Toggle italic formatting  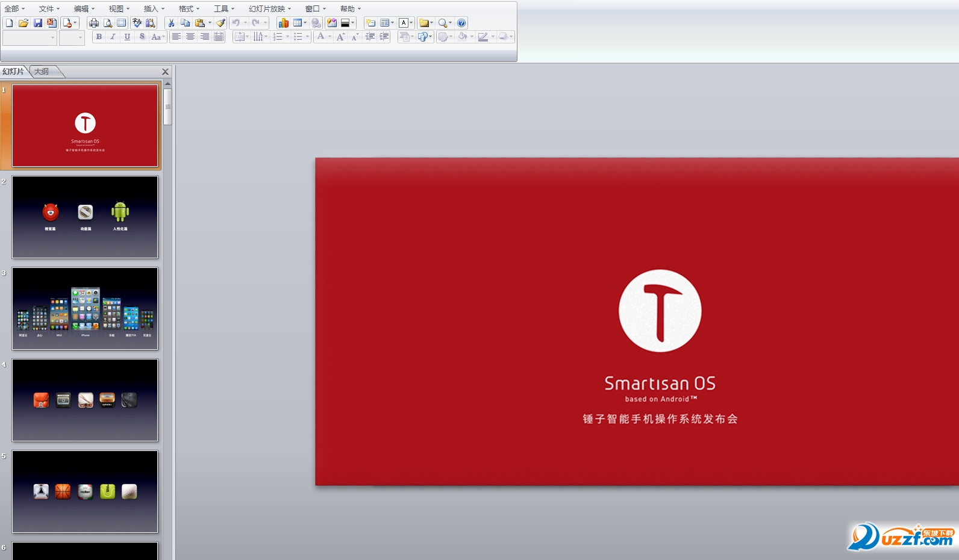pyautogui.click(x=113, y=37)
